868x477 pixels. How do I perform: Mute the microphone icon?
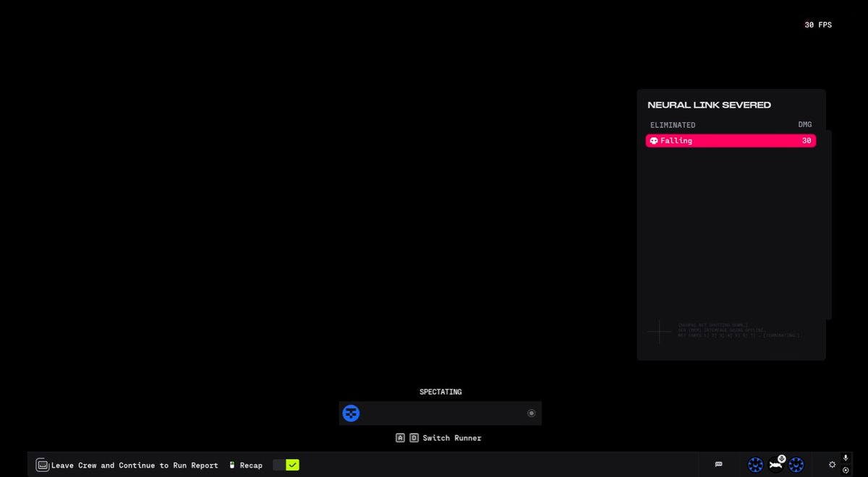tap(846, 458)
